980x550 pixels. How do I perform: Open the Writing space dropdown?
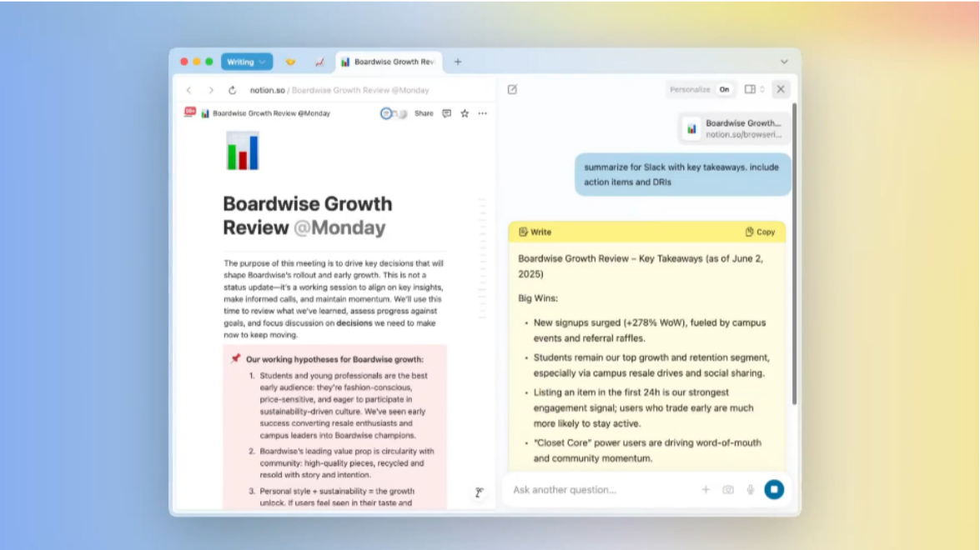click(x=247, y=62)
